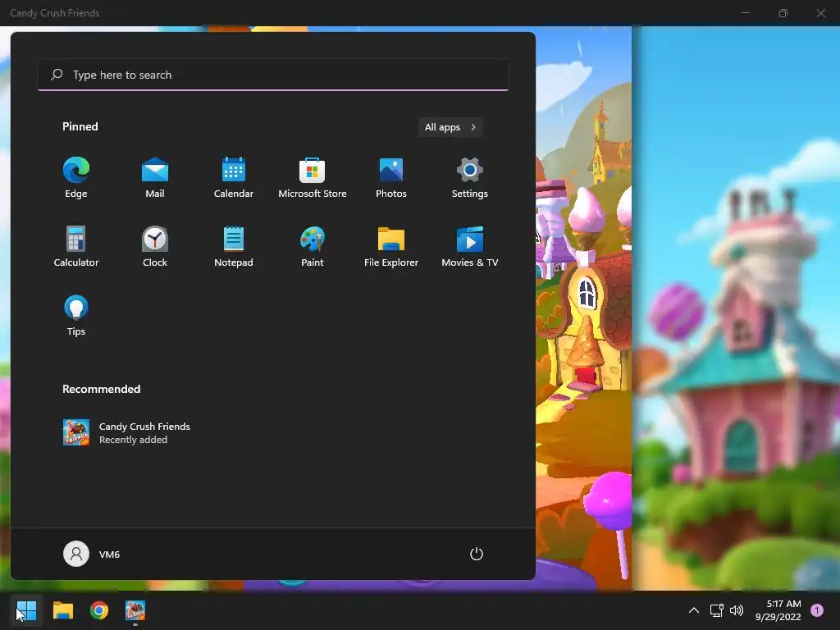This screenshot has height=630, width=840.
Task: Open the Tips app
Action: (x=76, y=316)
